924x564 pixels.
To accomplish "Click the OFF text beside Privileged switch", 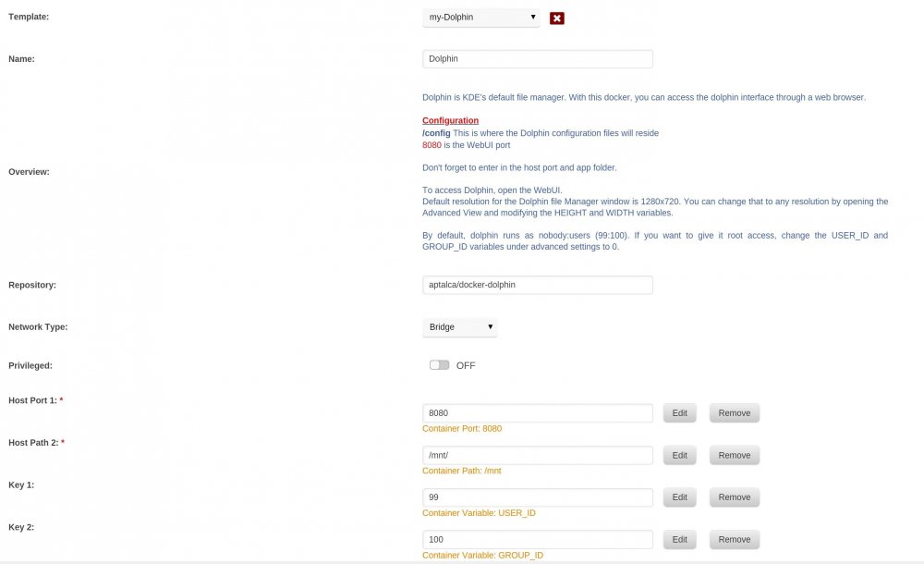I will pos(466,366).
